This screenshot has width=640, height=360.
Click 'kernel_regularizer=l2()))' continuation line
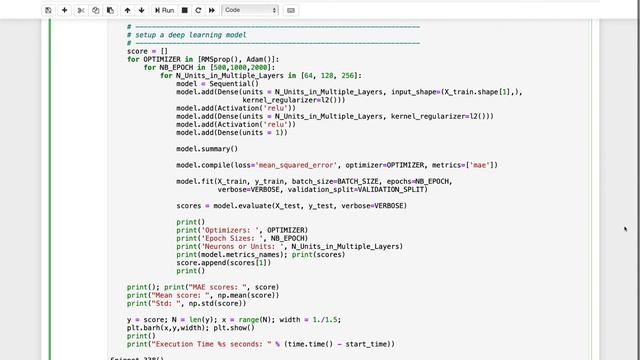[294, 100]
